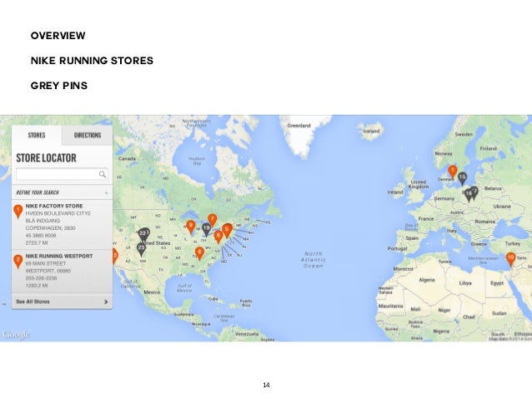Click the Hveen Boulevard City2 address line
Viewport: 532px width, 399px height.
point(58,213)
